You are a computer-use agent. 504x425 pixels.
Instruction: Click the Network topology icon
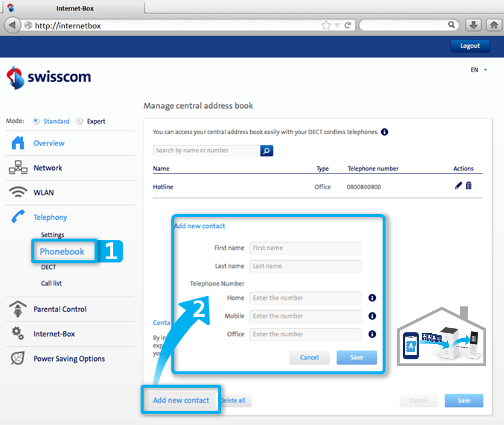pyautogui.click(x=18, y=167)
